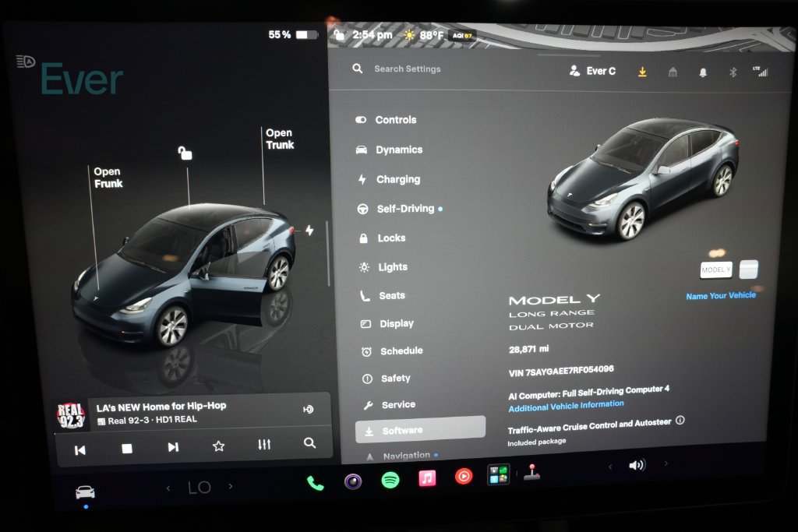
Task: Tap the 55 % battery indicator
Action: pos(293,34)
